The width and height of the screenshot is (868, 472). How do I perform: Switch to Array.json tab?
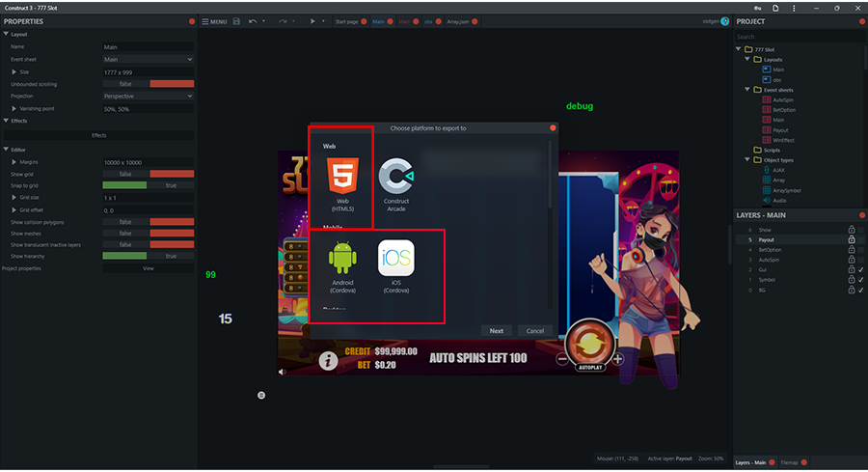[458, 21]
